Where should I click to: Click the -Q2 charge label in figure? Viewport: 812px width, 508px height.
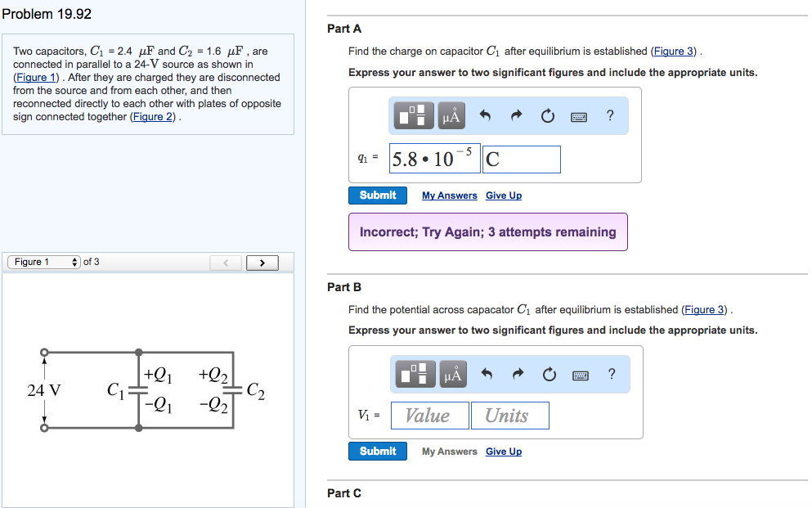(214, 404)
